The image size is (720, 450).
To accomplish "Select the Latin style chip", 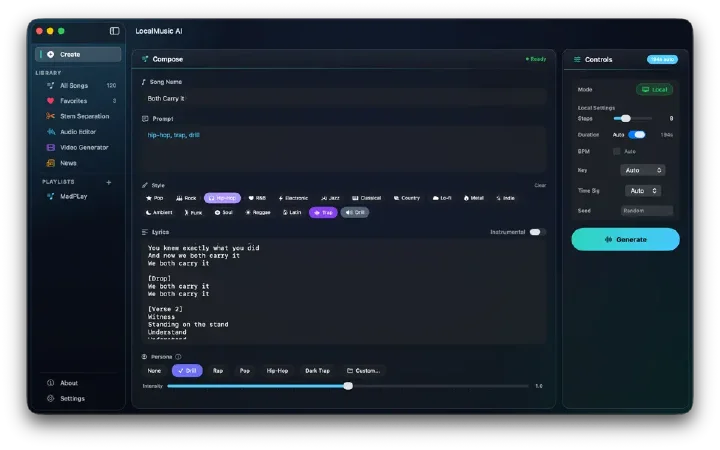I will pyautogui.click(x=292, y=213).
